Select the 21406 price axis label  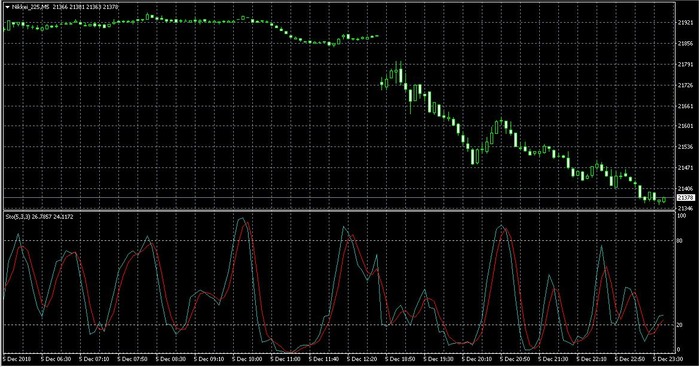point(686,188)
